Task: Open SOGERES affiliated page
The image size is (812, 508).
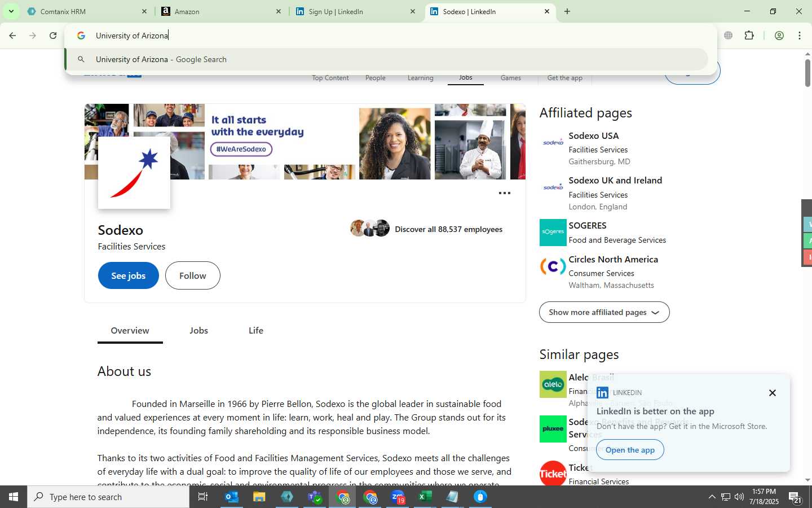Action: click(x=588, y=225)
